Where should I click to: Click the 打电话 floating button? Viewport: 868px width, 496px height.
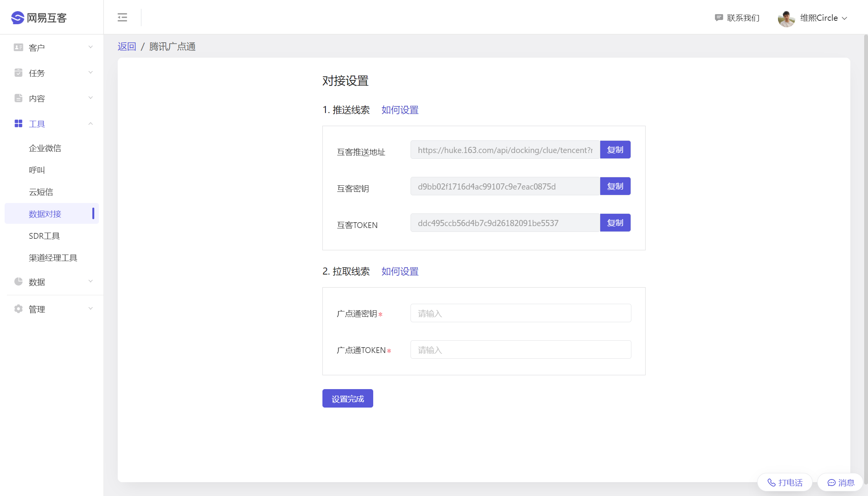(x=785, y=482)
